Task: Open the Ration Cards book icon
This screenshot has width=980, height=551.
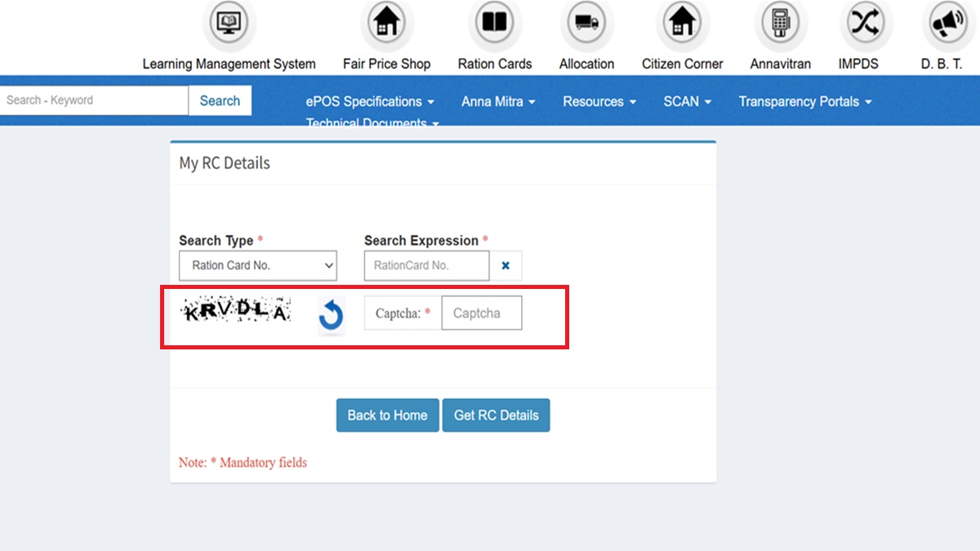Action: pos(495,24)
